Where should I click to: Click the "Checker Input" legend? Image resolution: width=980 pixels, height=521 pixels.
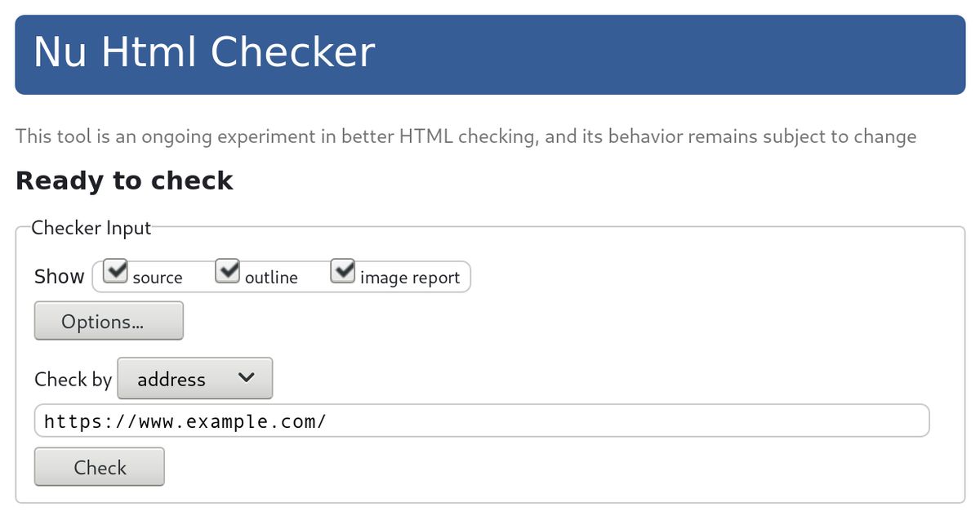[91, 228]
